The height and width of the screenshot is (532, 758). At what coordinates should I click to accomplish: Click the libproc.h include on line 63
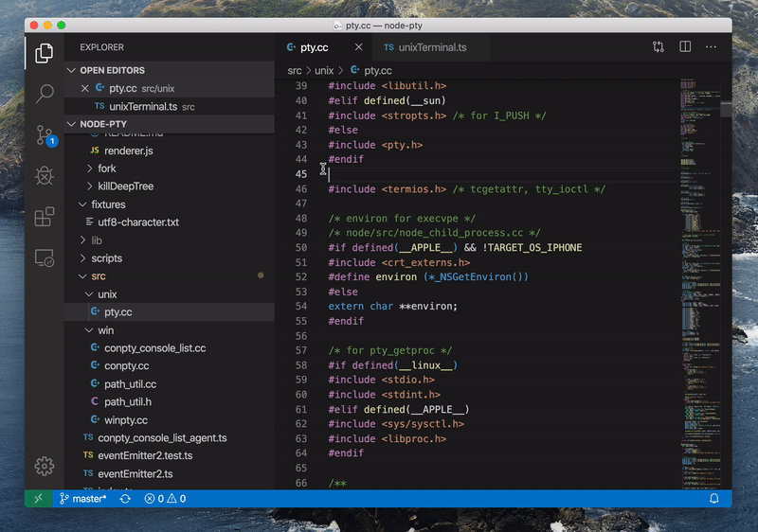pyautogui.click(x=388, y=439)
